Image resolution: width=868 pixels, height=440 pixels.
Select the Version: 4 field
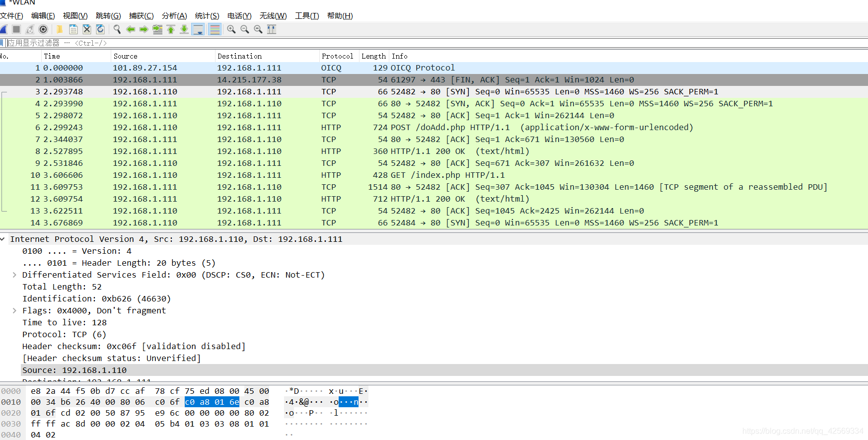(77, 251)
